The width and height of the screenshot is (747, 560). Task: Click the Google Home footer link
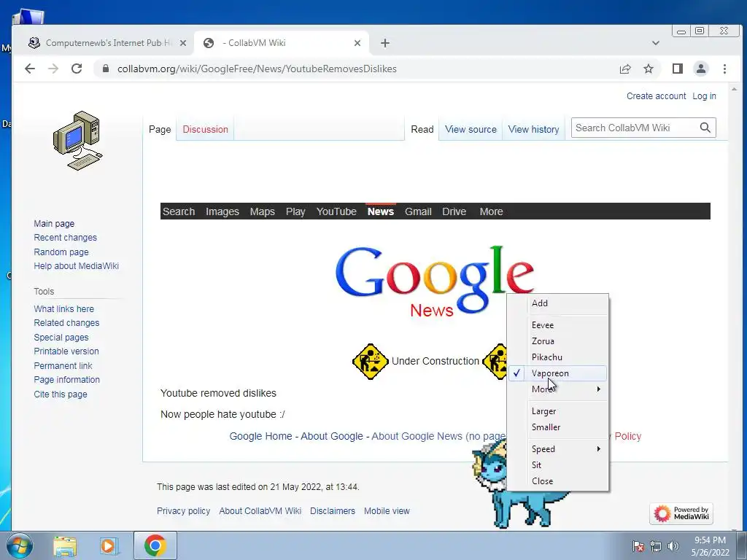click(260, 436)
